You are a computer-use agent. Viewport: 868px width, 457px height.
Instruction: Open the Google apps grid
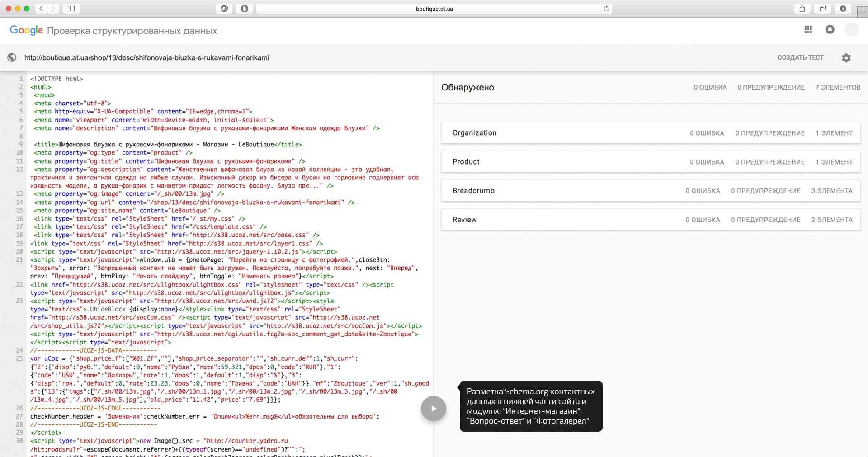808,30
